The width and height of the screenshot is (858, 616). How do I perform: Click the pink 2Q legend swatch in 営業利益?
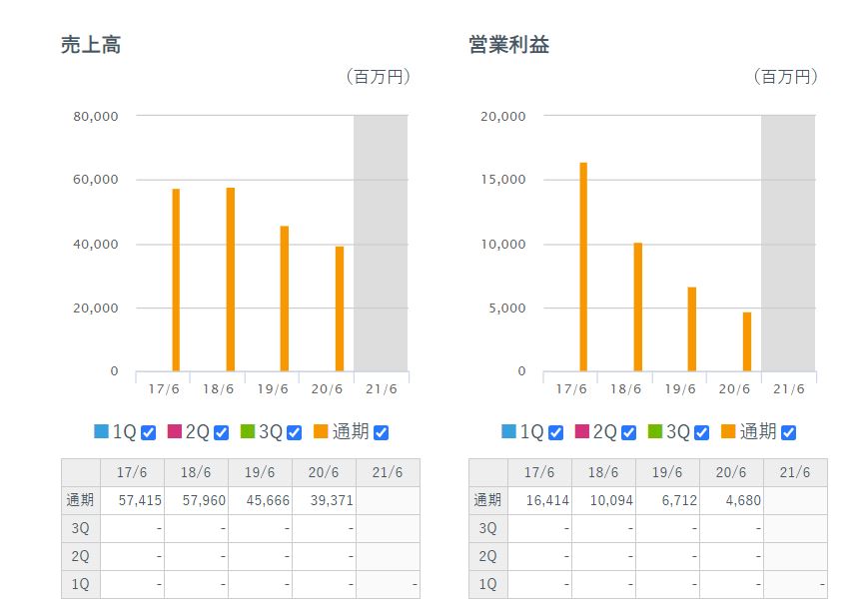[x=582, y=431]
